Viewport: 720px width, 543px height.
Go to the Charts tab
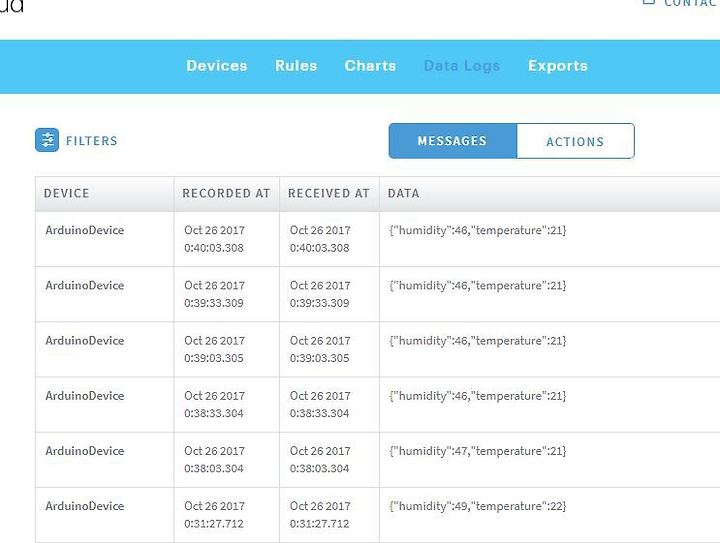point(370,66)
